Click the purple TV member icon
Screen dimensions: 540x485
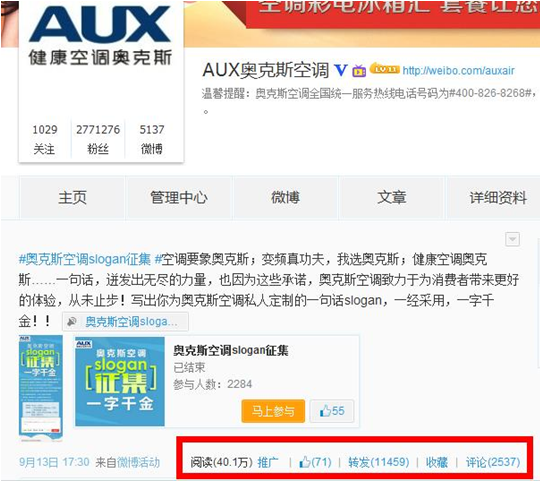tap(359, 71)
